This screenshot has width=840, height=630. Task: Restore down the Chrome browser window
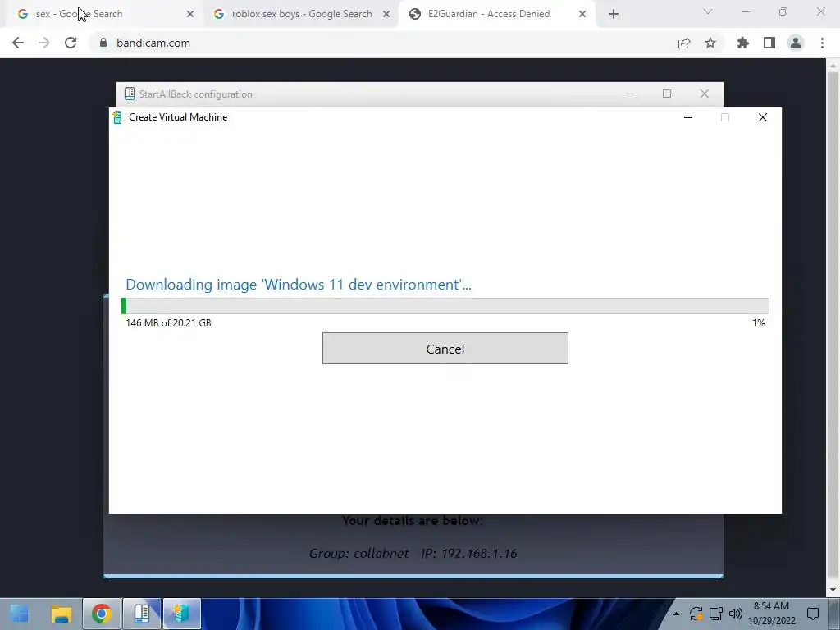click(x=783, y=11)
